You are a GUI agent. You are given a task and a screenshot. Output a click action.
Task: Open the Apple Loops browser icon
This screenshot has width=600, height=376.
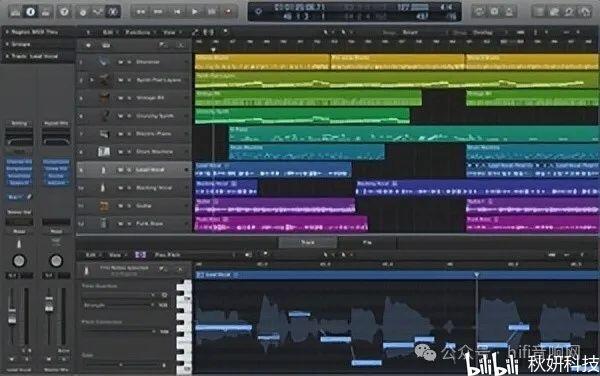click(x=569, y=11)
